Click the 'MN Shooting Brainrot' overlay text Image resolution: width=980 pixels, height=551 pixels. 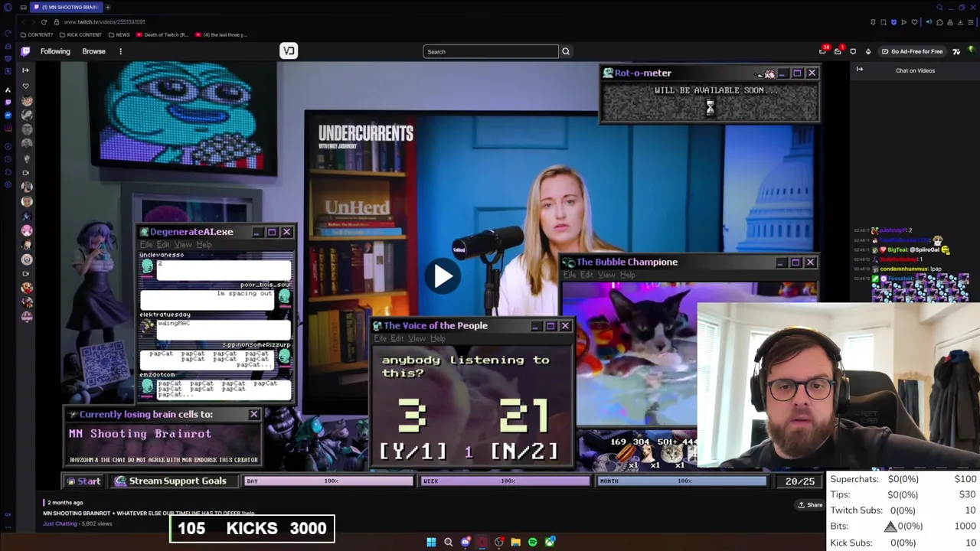(140, 433)
